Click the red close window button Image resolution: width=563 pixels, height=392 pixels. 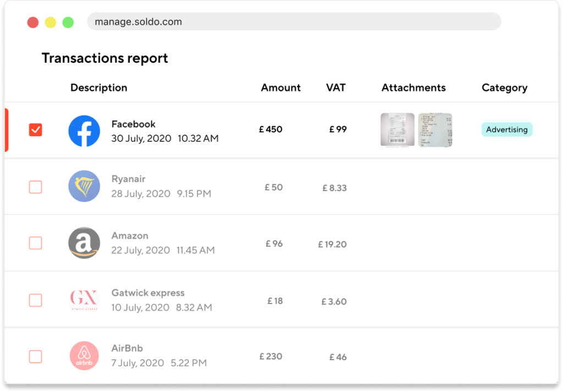pyautogui.click(x=33, y=22)
